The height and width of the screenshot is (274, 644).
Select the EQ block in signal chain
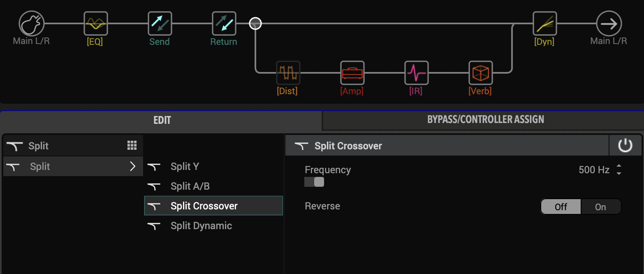pyautogui.click(x=95, y=23)
